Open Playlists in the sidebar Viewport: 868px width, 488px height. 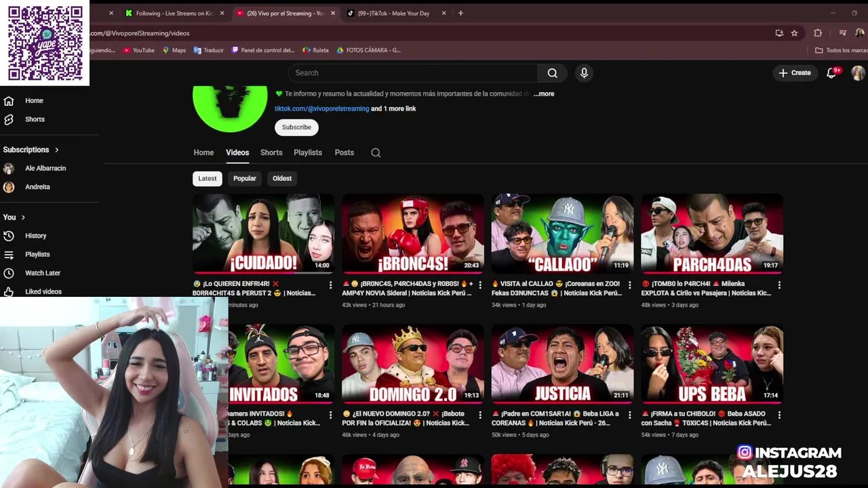(37, 254)
